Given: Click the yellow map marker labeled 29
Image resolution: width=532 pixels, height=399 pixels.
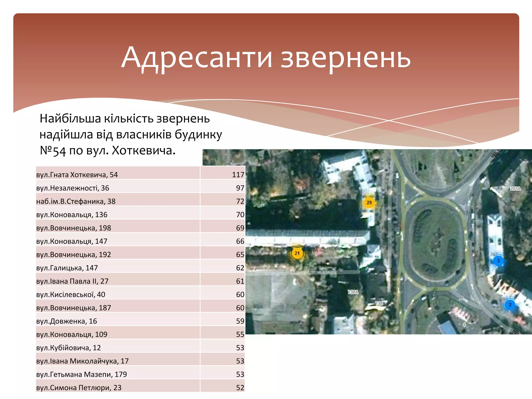Looking at the screenshot, I should (x=369, y=203).
